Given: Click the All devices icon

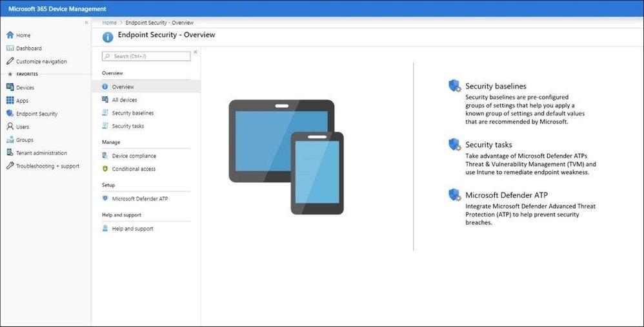Looking at the screenshot, I should 105,100.
